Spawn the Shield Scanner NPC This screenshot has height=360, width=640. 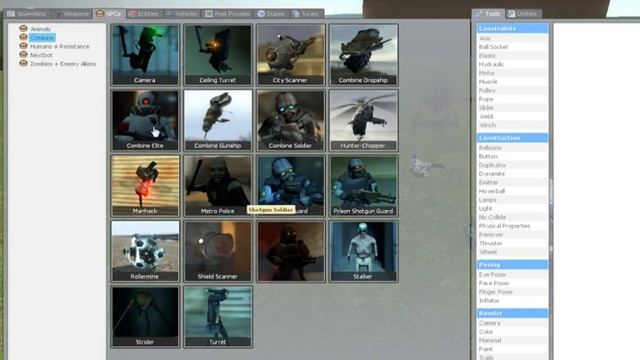(x=218, y=251)
